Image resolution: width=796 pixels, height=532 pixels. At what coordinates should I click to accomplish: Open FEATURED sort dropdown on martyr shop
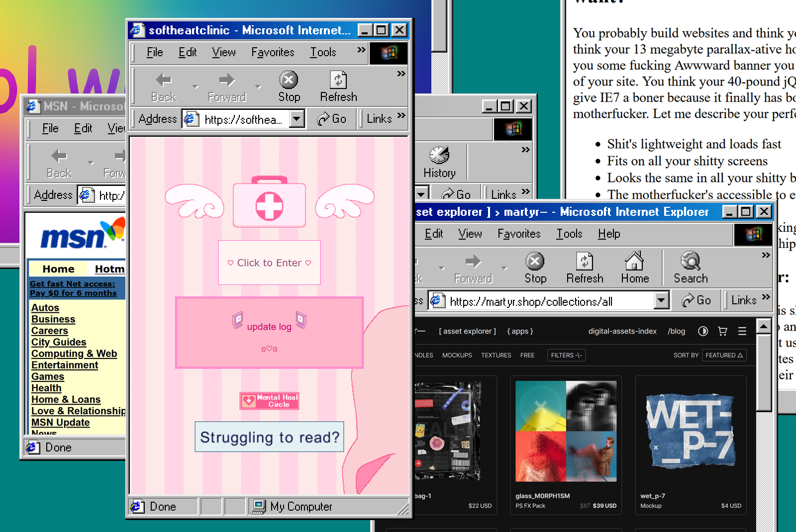tap(724, 355)
